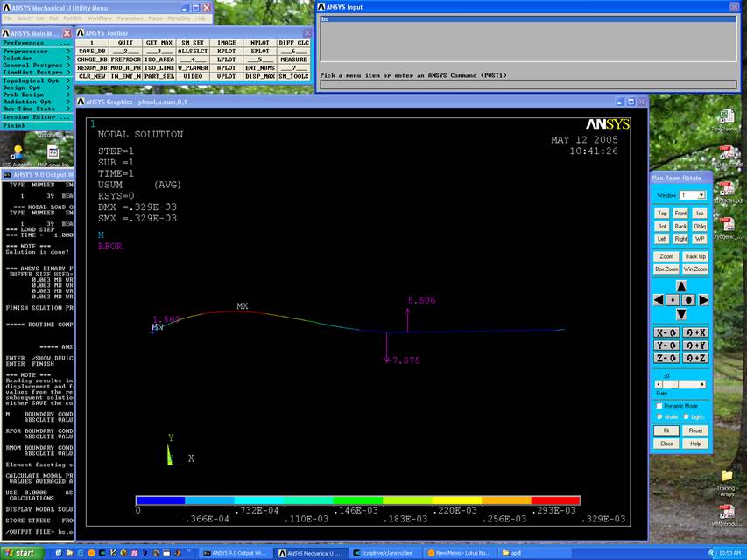Image resolution: width=747 pixels, height=560 pixels.
Task: Click the SAVE_DB toolbar button
Action: (92, 51)
